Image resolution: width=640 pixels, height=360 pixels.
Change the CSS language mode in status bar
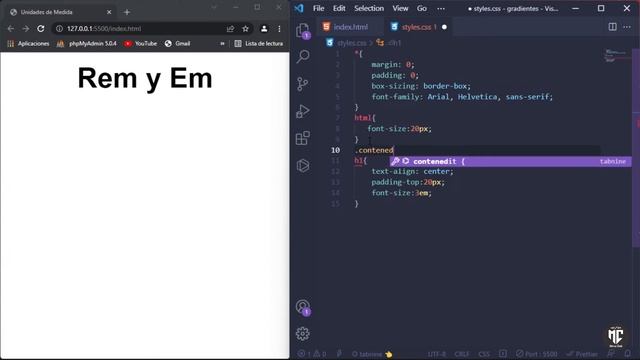(x=484, y=354)
